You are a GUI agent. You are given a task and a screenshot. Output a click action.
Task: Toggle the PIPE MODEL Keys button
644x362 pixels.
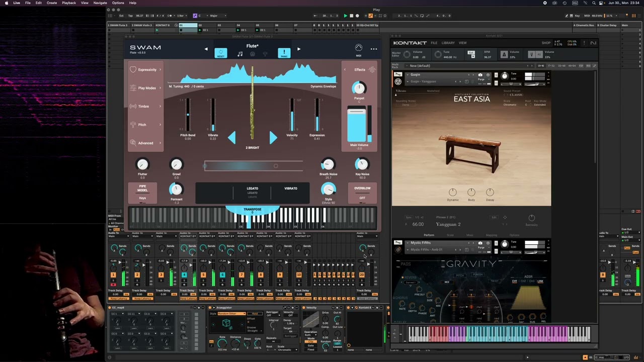click(142, 192)
